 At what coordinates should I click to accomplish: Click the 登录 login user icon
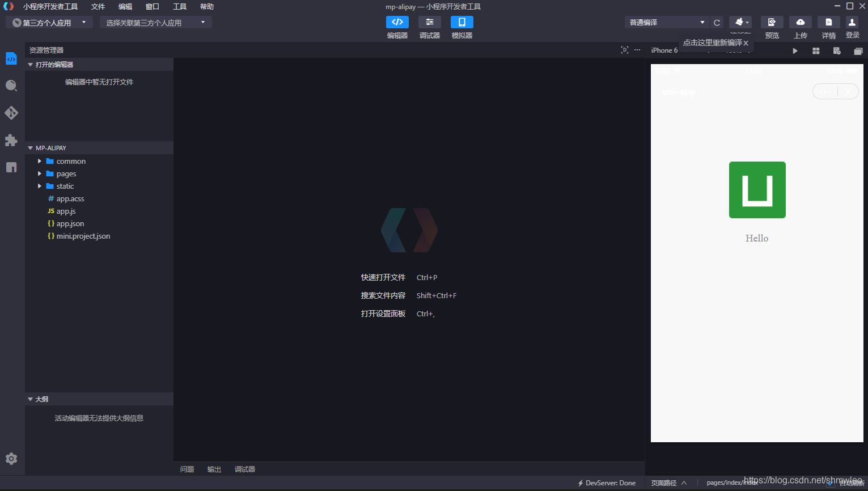click(x=852, y=22)
